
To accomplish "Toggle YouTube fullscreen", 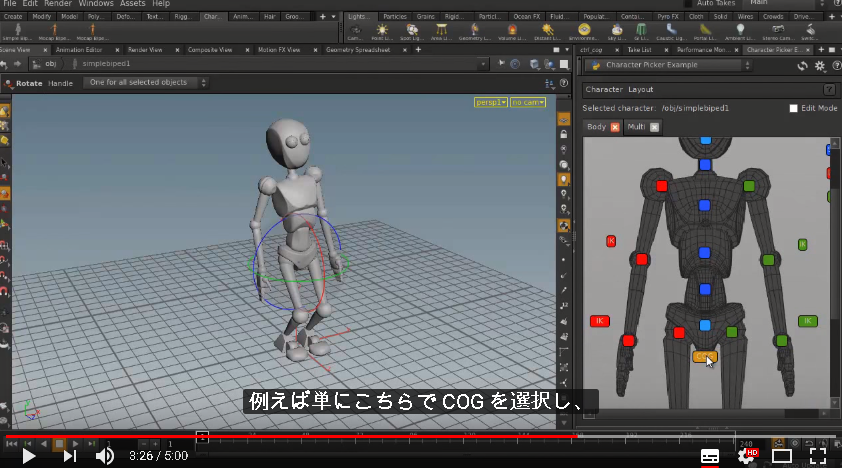I will coord(818,456).
